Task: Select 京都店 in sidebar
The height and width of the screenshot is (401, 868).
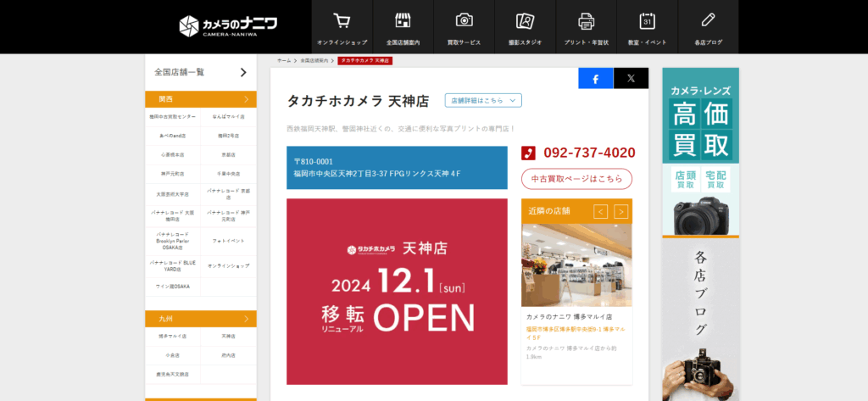Action: (229, 154)
